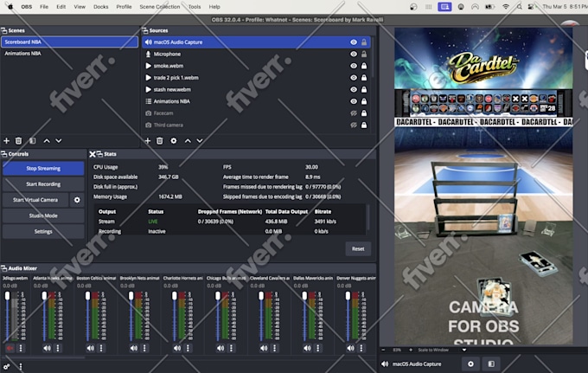The height and width of the screenshot is (373, 588).
Task: Hide trade 2 pick 1.webm source
Action: (x=354, y=78)
